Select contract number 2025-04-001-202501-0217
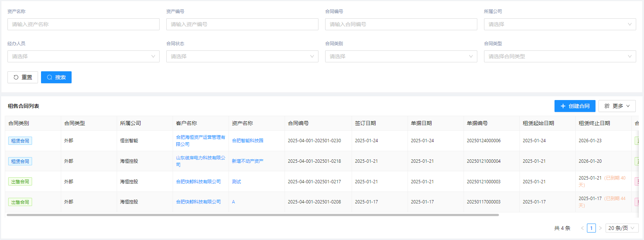Viewport: 644px width, 240px height. click(x=314, y=182)
